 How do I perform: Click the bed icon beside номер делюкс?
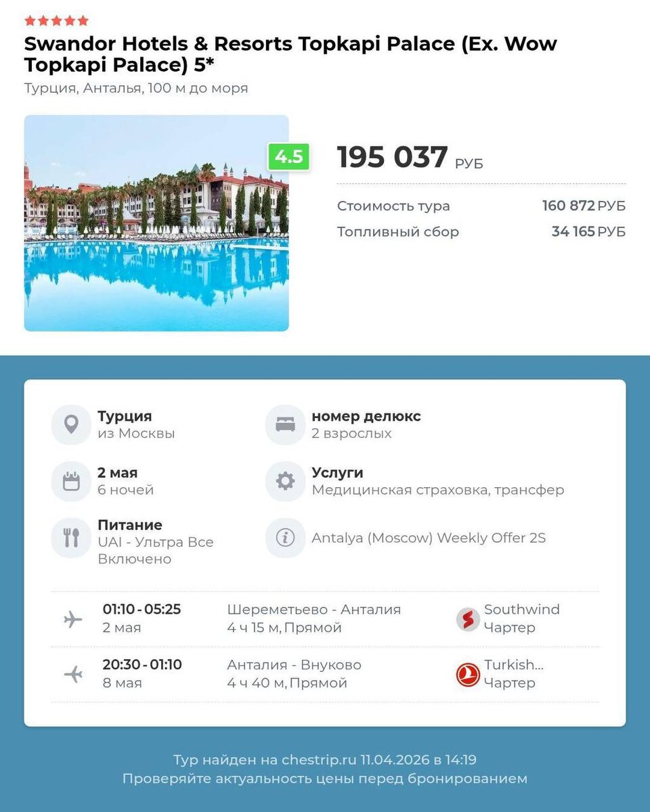(x=285, y=425)
